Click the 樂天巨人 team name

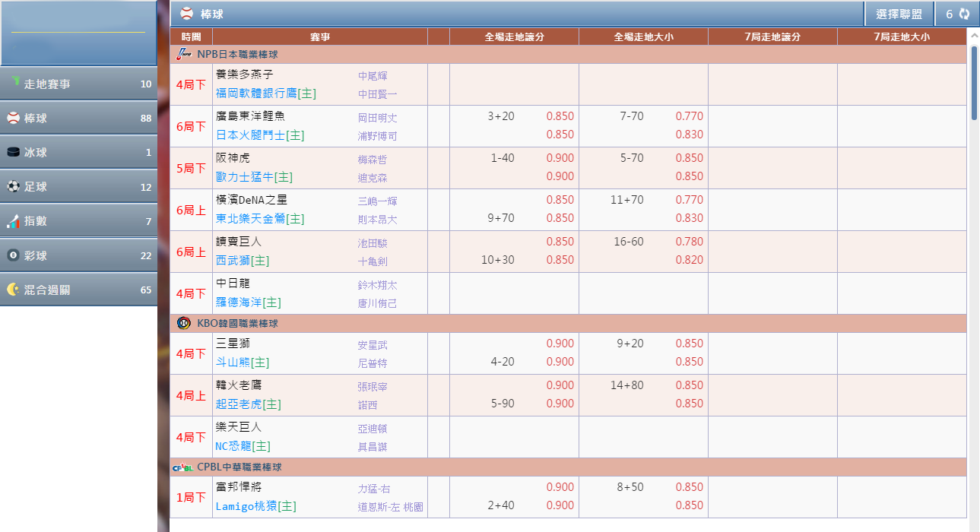pos(239,427)
